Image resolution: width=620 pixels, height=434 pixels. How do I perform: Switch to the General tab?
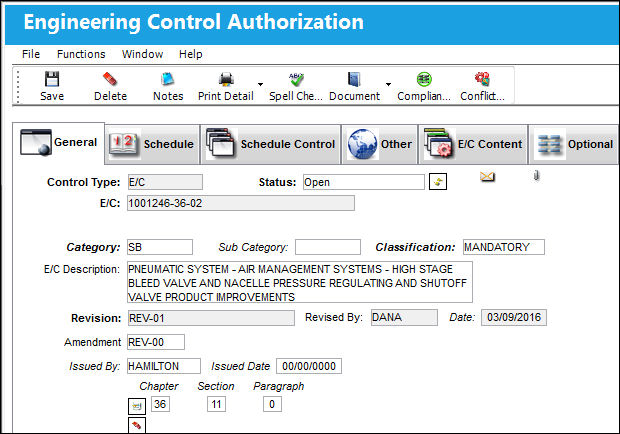point(59,143)
